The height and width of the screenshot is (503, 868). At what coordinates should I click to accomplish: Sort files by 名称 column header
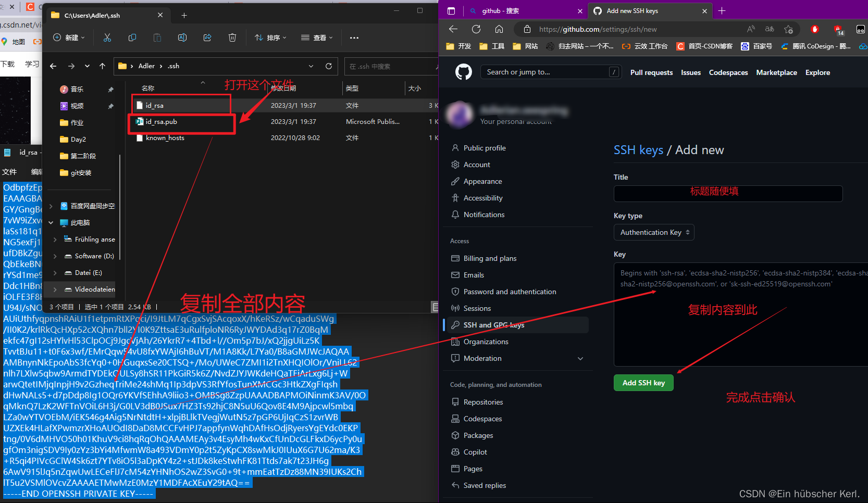[148, 88]
